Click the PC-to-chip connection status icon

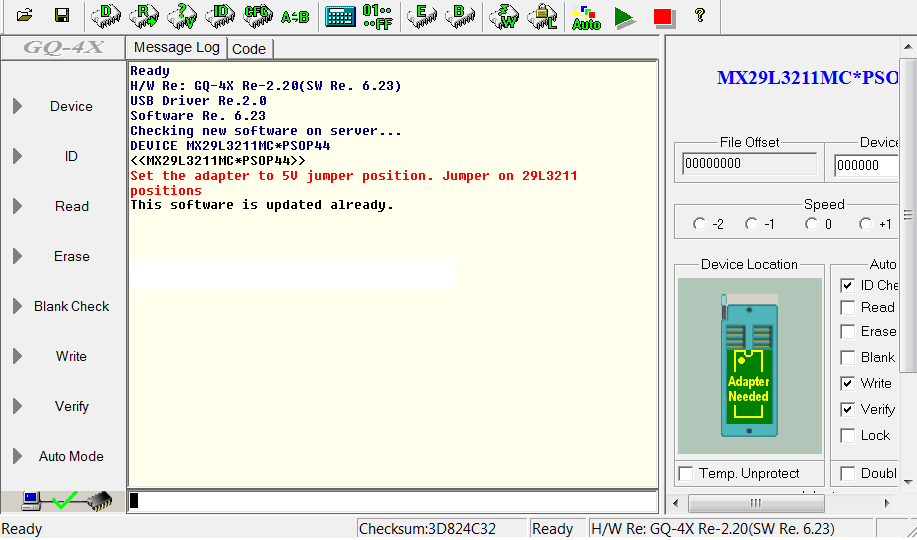pos(66,501)
